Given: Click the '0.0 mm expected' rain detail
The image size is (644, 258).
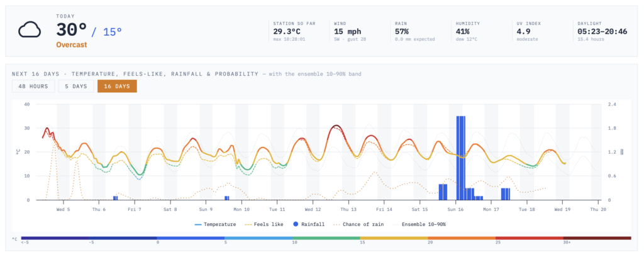Looking at the screenshot, I should coord(414,40).
